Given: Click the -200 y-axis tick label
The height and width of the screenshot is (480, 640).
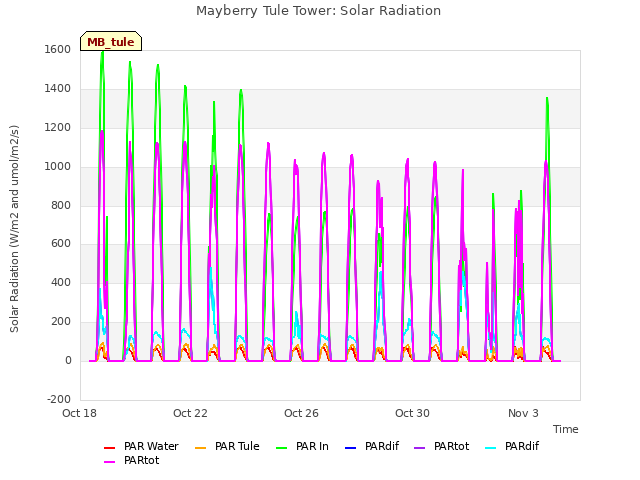Looking at the screenshot, I should 59,399.
